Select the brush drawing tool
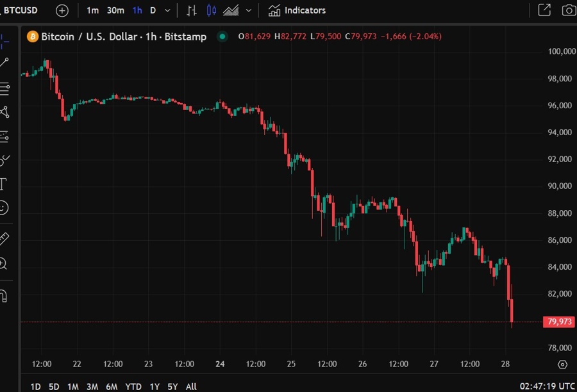 [x=4, y=160]
